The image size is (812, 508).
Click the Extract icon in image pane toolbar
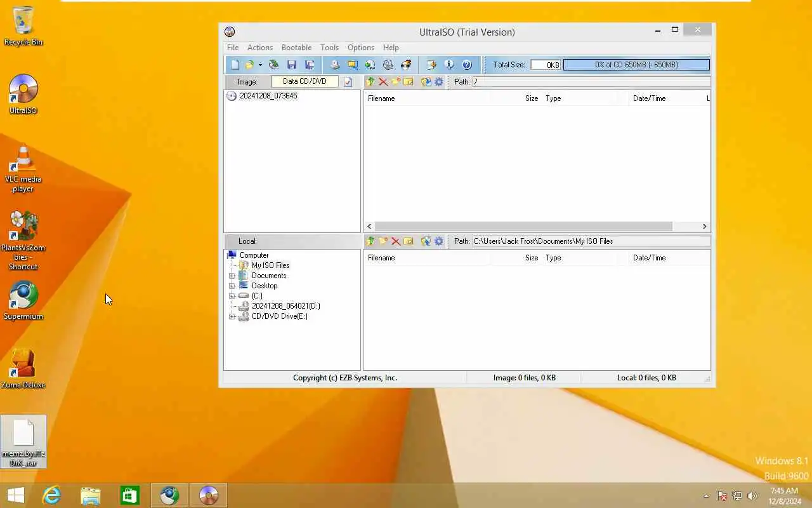[426, 82]
